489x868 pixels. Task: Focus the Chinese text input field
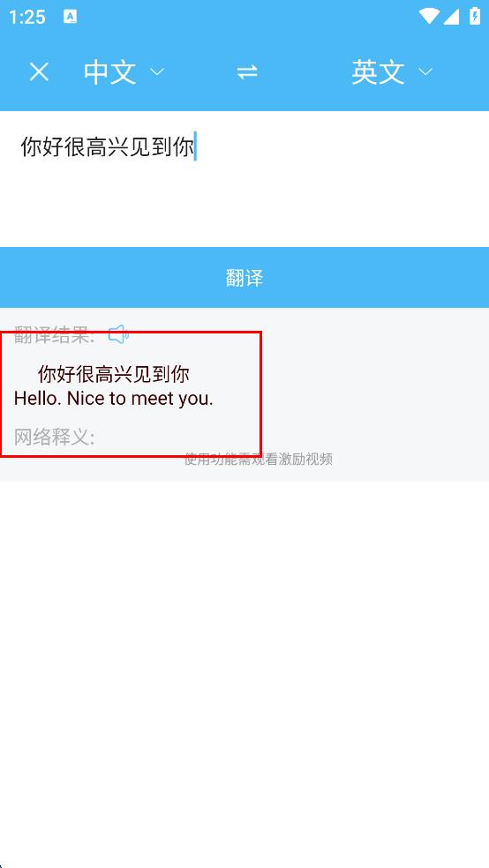(x=244, y=178)
